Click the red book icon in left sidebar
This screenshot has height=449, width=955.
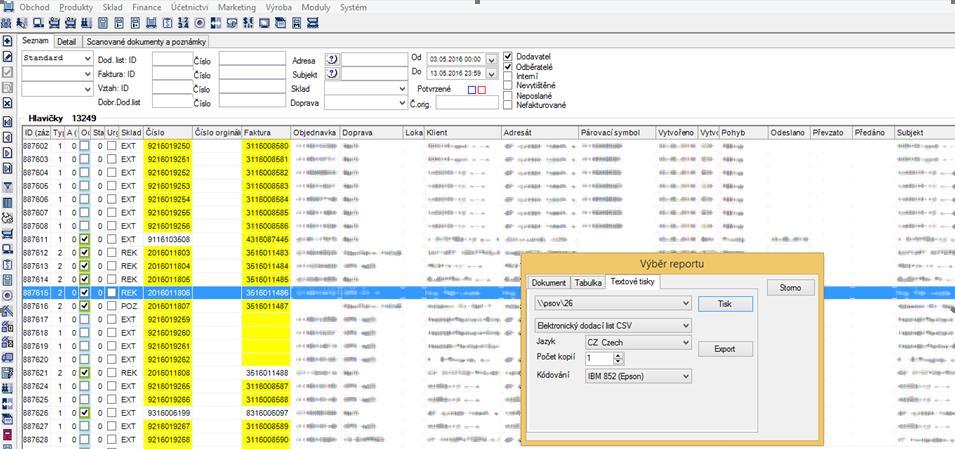click(8, 435)
